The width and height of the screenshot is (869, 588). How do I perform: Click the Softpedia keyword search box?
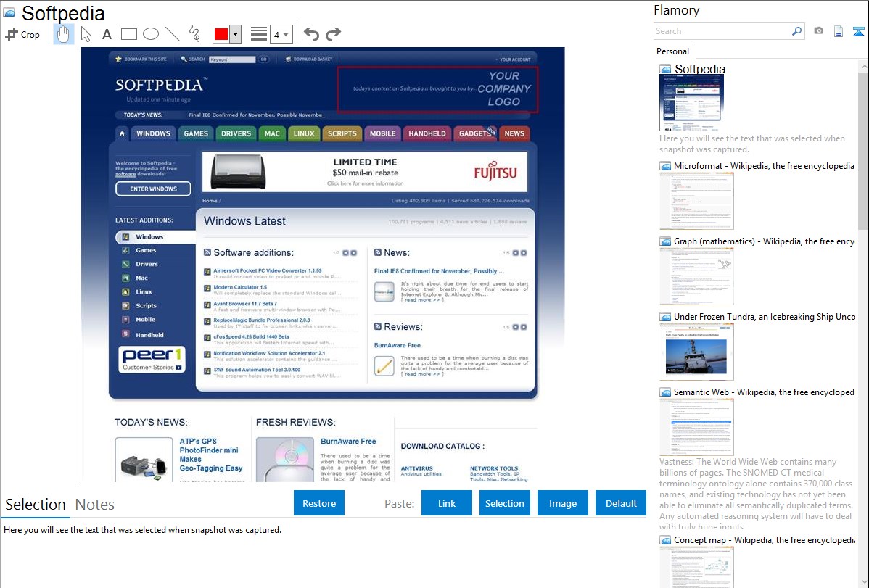click(x=232, y=59)
